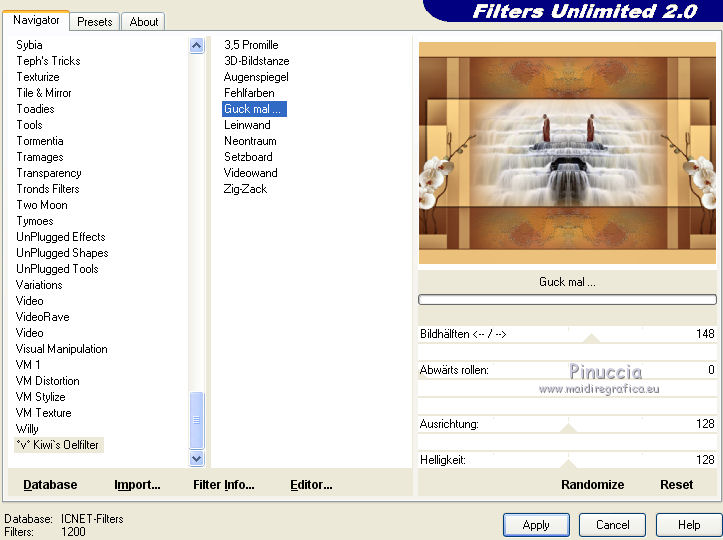Viewport: 723px width, 540px height.
Task: Choose the Leinwand filter
Action: point(247,125)
